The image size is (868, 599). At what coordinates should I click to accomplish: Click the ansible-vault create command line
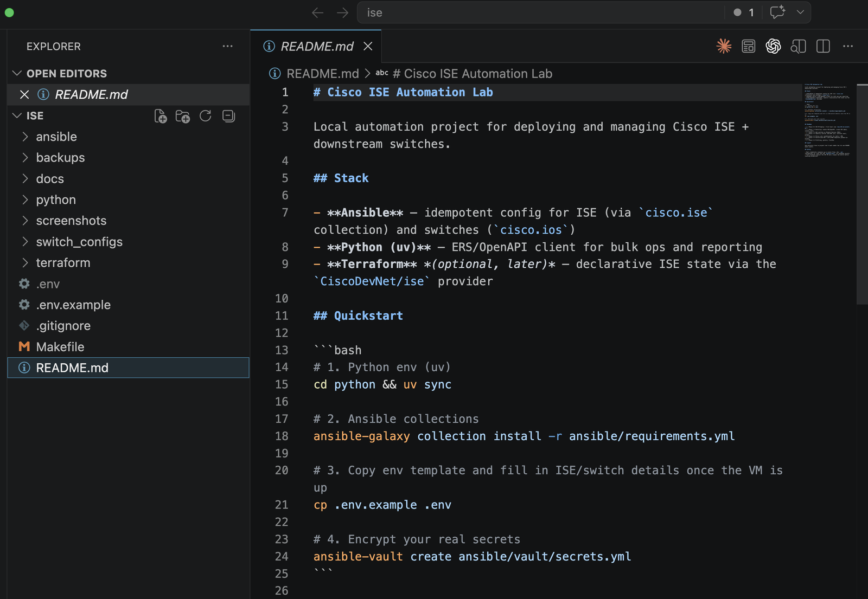click(472, 556)
